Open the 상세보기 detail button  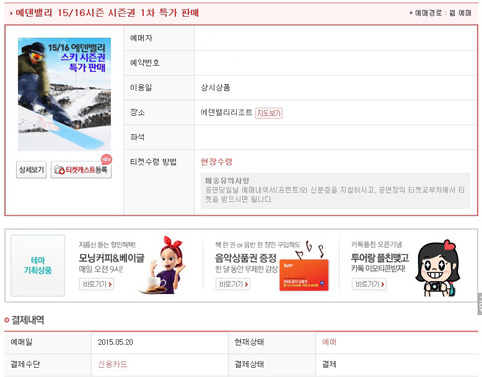point(31,170)
